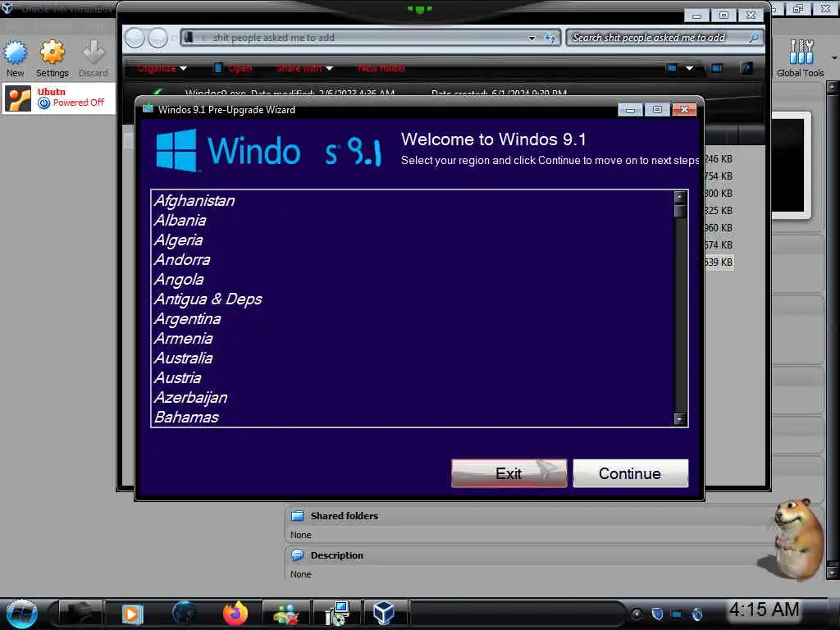Click the VirtualBox Discard arrow icon
This screenshot has height=630, width=840.
pyautogui.click(x=94, y=53)
